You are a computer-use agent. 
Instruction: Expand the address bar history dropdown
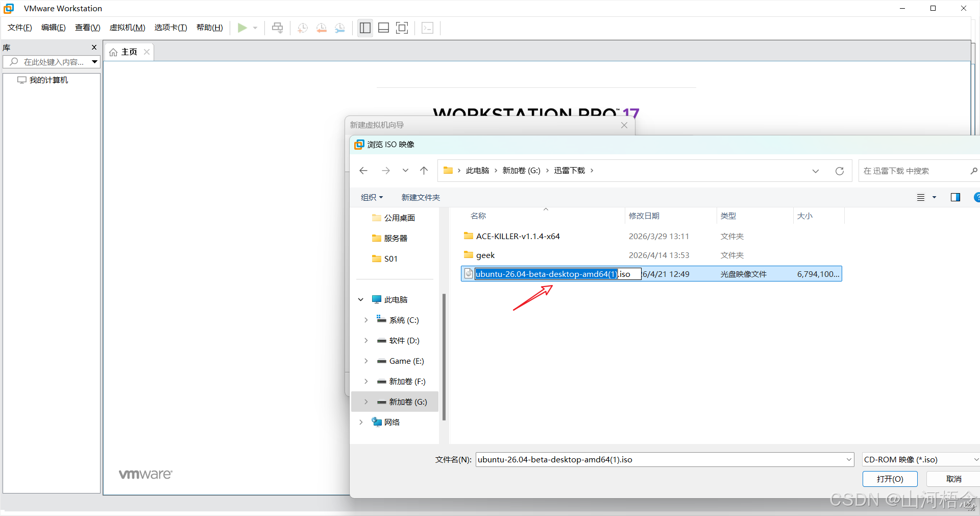(x=816, y=171)
